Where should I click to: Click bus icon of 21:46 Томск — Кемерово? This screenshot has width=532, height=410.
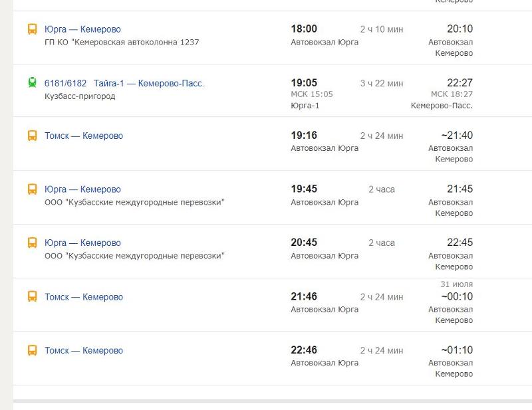[x=32, y=296]
